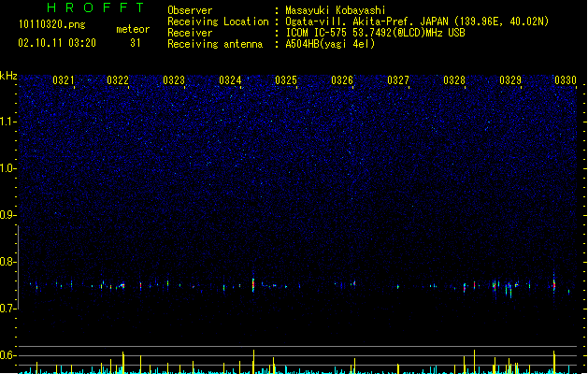Click the 0.7 frequency axis label

tap(7, 309)
